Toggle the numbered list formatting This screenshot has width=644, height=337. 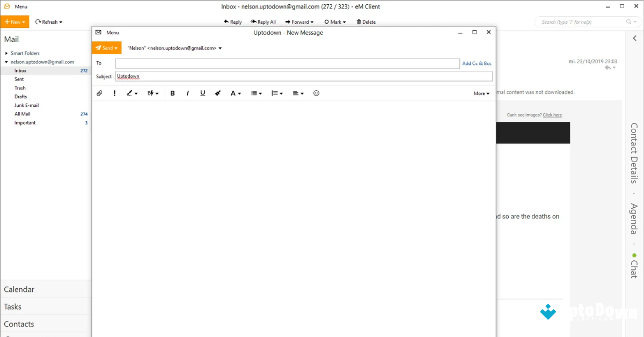click(276, 93)
